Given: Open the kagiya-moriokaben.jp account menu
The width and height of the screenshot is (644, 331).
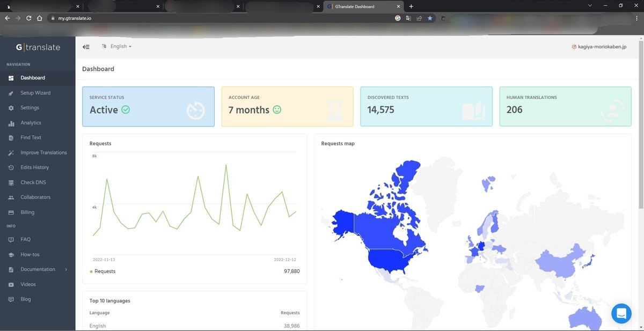Looking at the screenshot, I should [599, 47].
